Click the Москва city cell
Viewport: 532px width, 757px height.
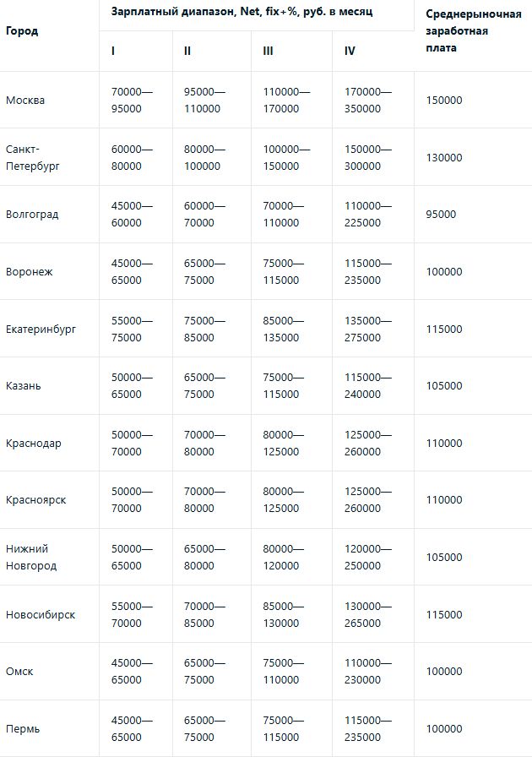(25, 101)
